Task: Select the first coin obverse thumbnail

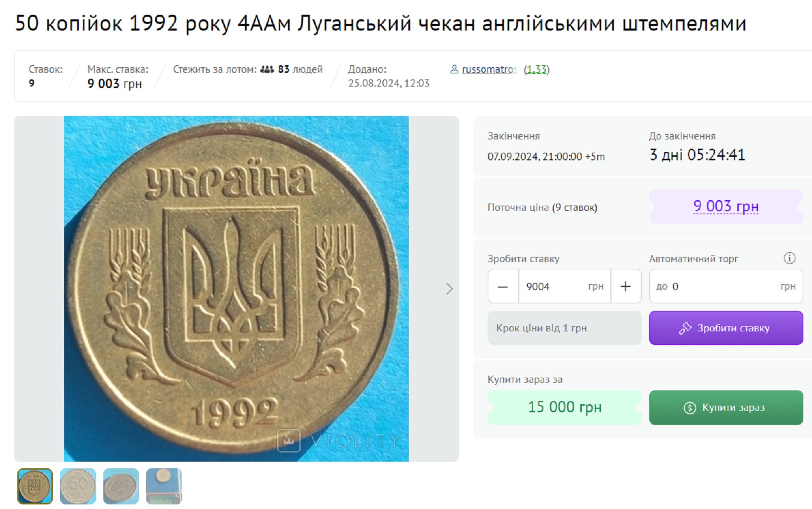Action: [35, 486]
